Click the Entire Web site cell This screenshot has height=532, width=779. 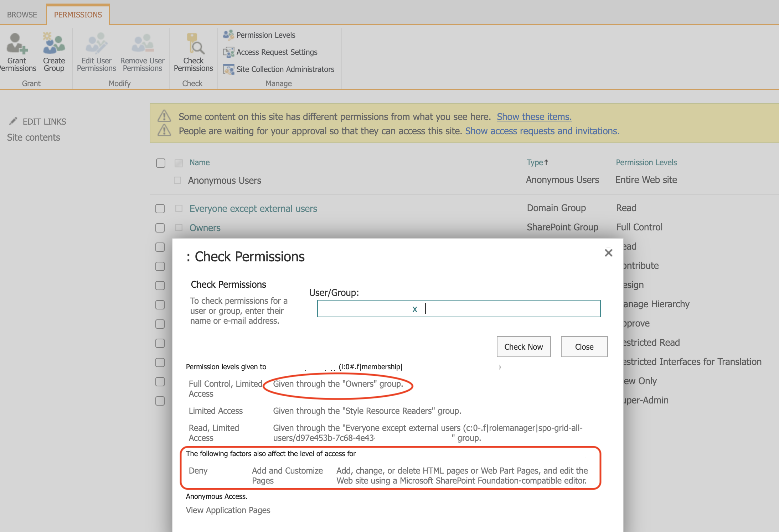pos(646,180)
